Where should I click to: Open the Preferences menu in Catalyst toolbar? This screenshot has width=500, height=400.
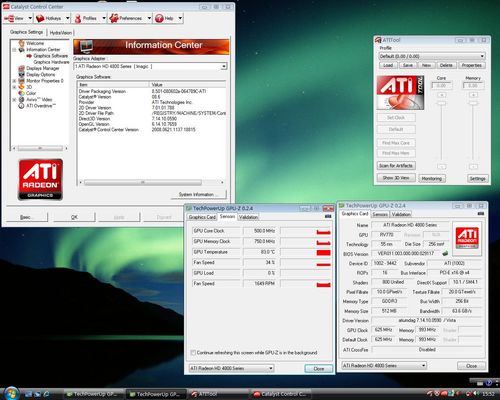126,18
